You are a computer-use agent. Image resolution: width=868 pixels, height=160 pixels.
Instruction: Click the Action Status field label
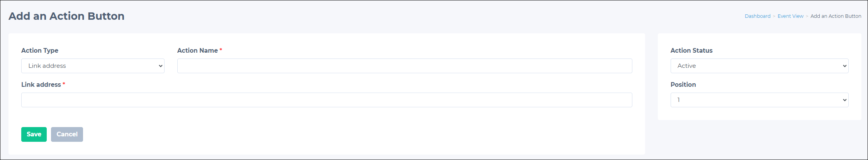(x=691, y=50)
